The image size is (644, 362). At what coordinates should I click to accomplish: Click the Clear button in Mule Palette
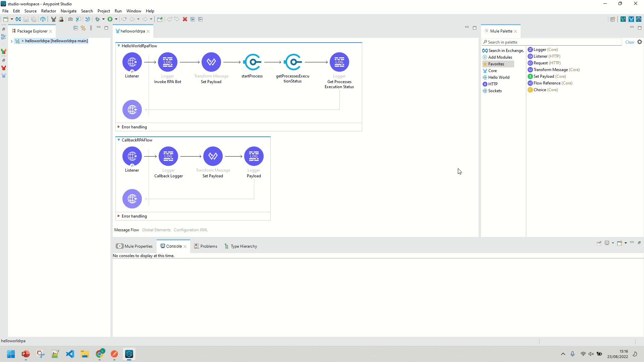point(630,42)
